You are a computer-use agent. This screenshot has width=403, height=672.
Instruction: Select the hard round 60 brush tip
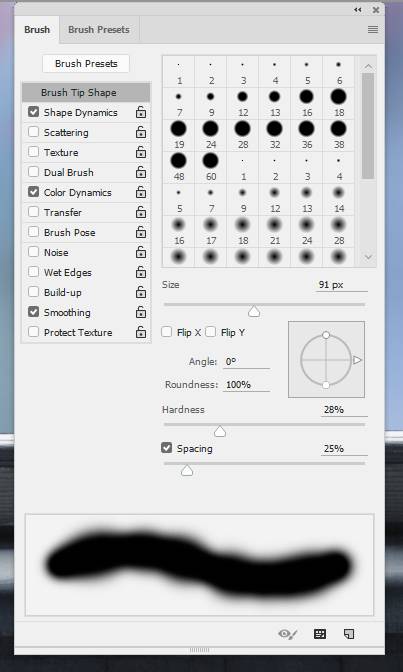211,166
